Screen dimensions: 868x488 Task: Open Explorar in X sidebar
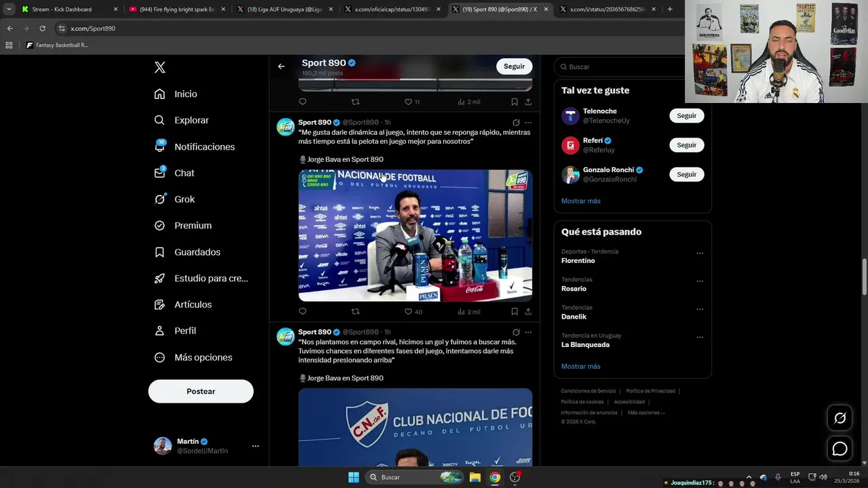click(182, 120)
